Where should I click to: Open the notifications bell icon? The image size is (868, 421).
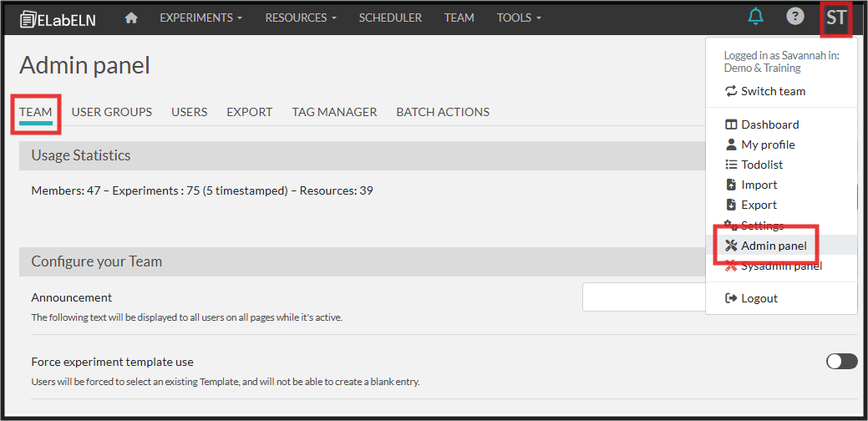tap(755, 17)
